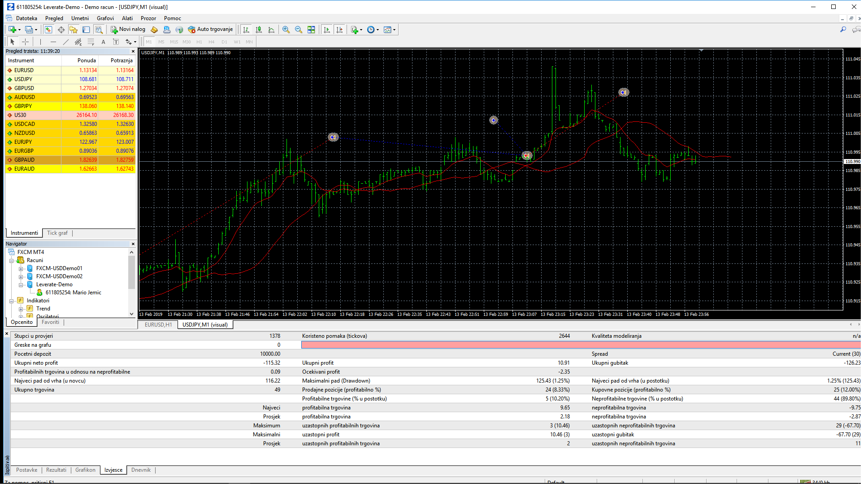The width and height of the screenshot is (868, 491).
Task: Select US30 instrument row
Action: coord(70,115)
